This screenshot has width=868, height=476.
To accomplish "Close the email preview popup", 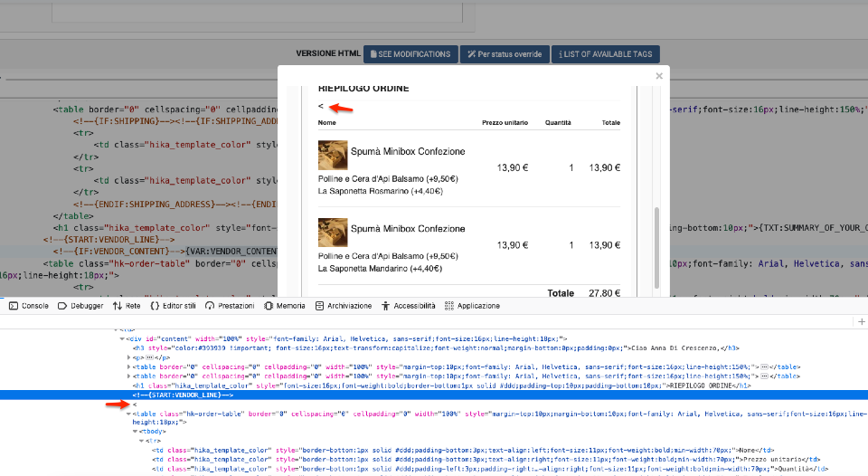I will (659, 77).
